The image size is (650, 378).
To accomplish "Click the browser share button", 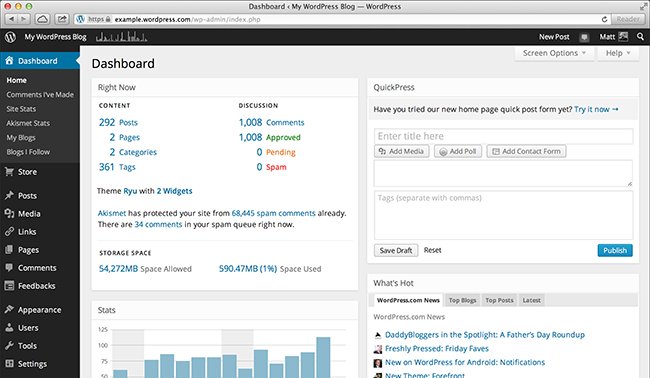I will [62, 19].
